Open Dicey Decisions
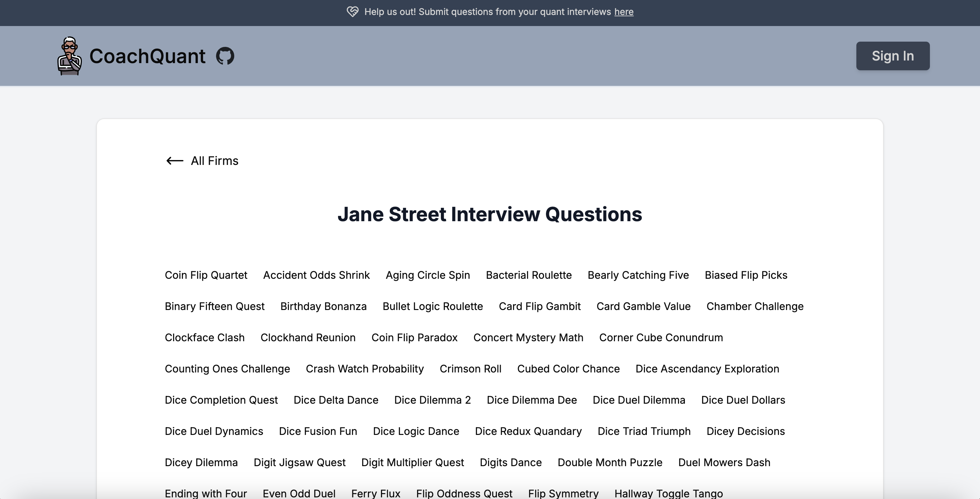The image size is (980, 499). [x=746, y=431]
